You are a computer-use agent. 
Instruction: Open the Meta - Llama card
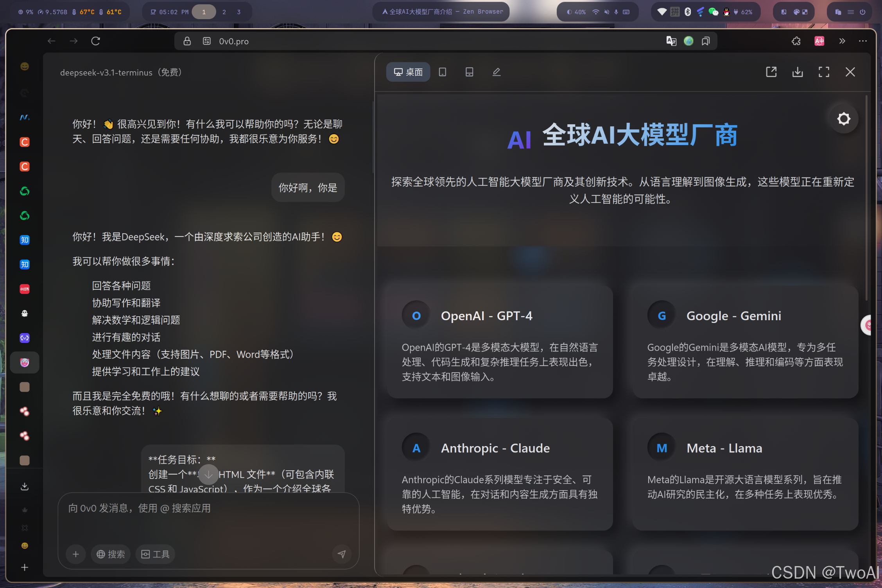[745, 474]
